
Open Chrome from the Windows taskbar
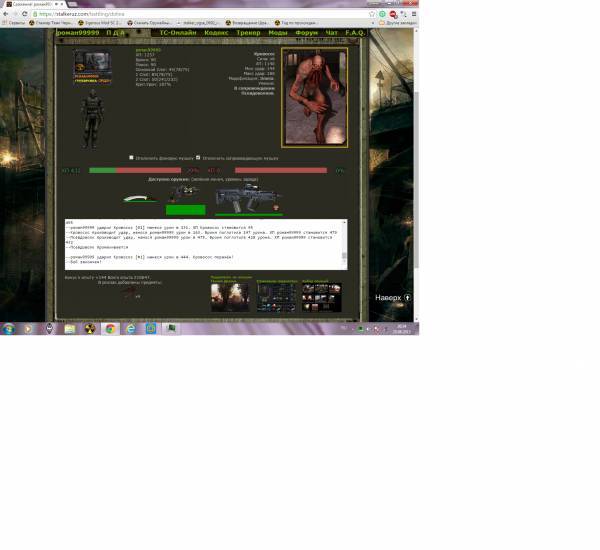pyautogui.click(x=110, y=328)
